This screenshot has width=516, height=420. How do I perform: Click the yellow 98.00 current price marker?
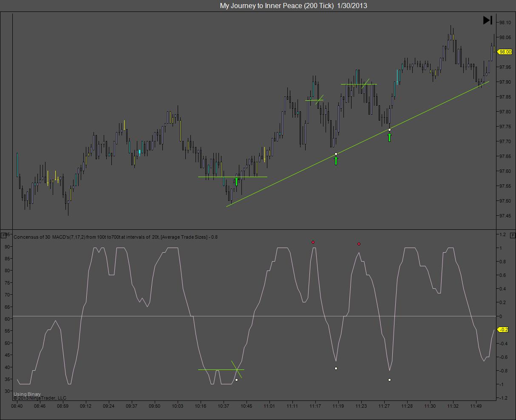pyautogui.click(x=505, y=52)
